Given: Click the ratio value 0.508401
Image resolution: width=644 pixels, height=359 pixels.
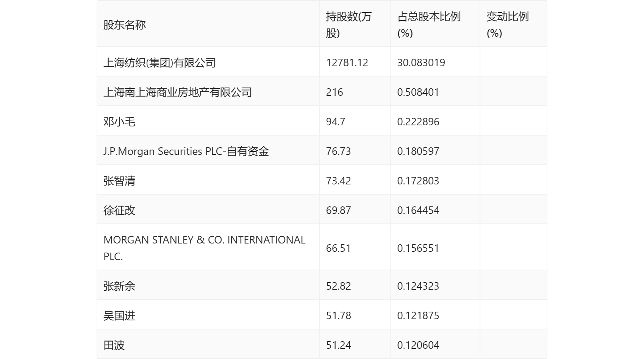Looking at the screenshot, I should coord(418,92).
